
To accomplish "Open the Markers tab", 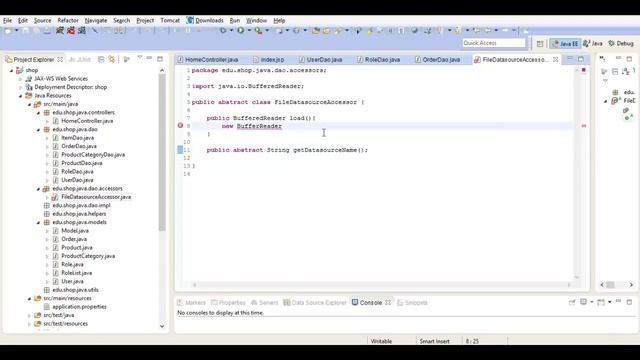I will click(191, 302).
